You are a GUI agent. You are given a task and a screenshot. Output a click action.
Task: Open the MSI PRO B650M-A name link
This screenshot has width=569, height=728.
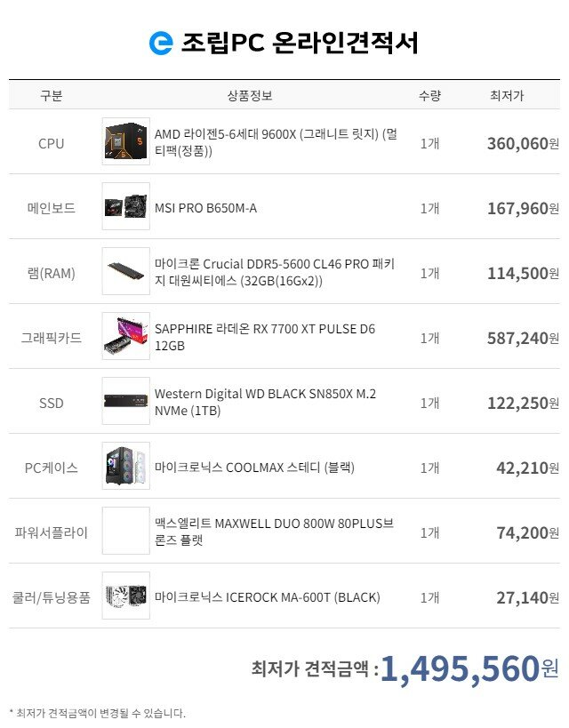205,208
